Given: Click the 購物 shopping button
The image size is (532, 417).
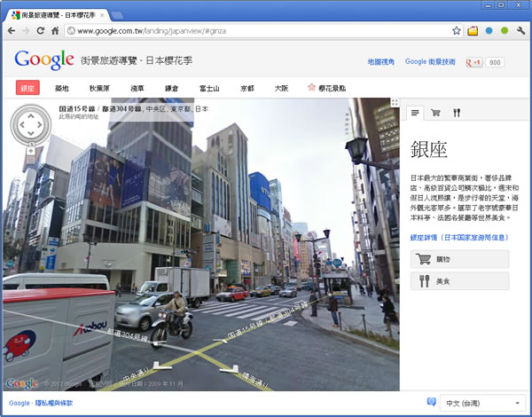Looking at the screenshot, I should pos(460,259).
